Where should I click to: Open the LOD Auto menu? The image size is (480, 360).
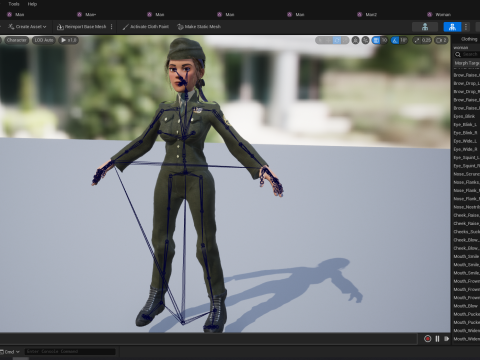(x=44, y=40)
